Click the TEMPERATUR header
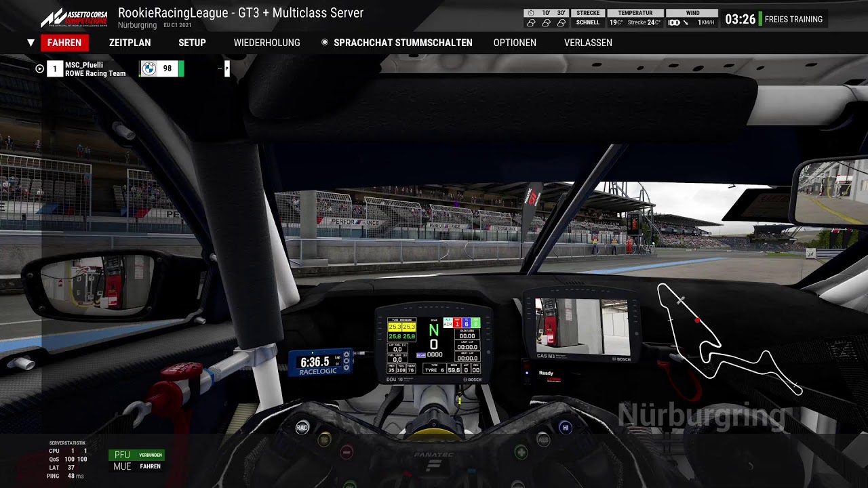Image resolution: width=868 pixels, height=488 pixels. pyautogui.click(x=635, y=13)
